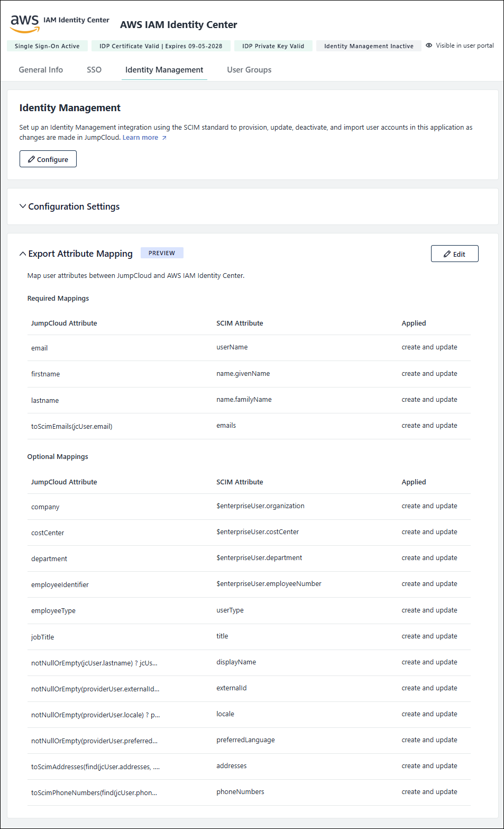504x829 pixels.
Task: Switch to the SSO tab
Action: [94, 70]
